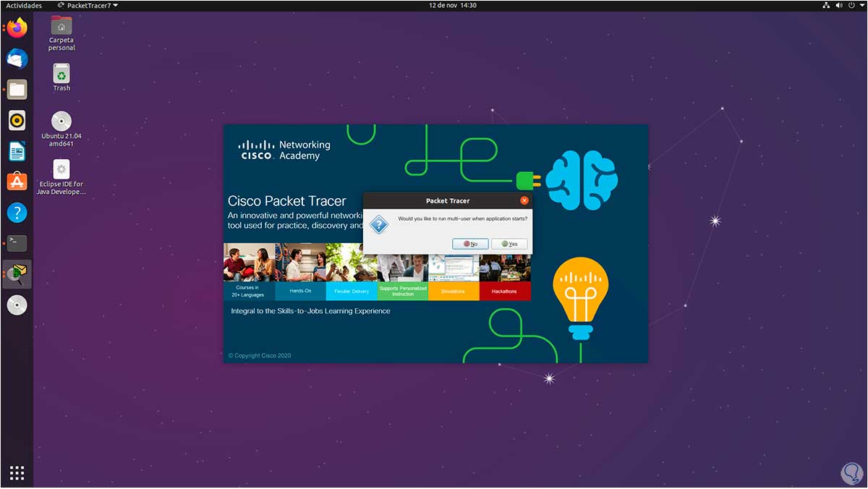868x489 pixels.
Task: Click the volume icon in top bar
Action: click(840, 5)
